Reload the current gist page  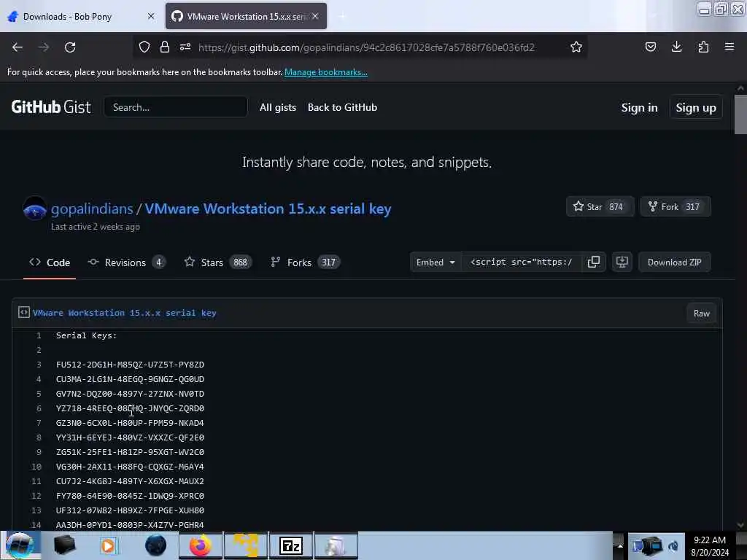70,47
